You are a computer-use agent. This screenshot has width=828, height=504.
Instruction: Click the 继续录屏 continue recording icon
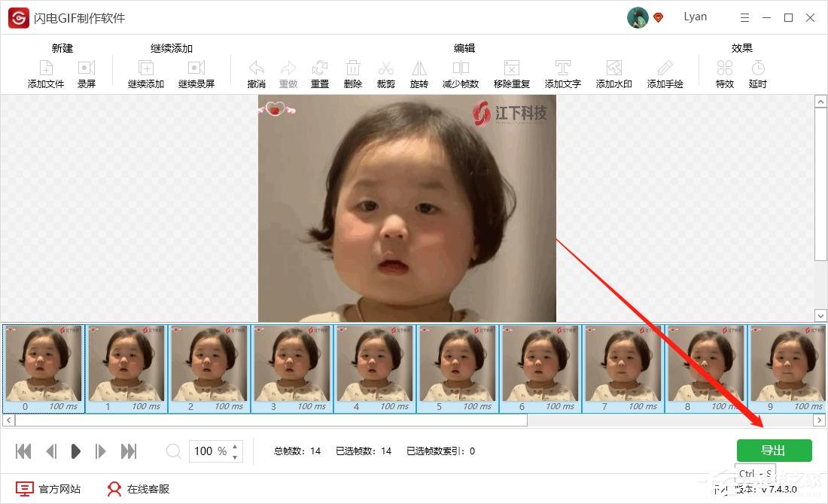pyautogui.click(x=196, y=72)
